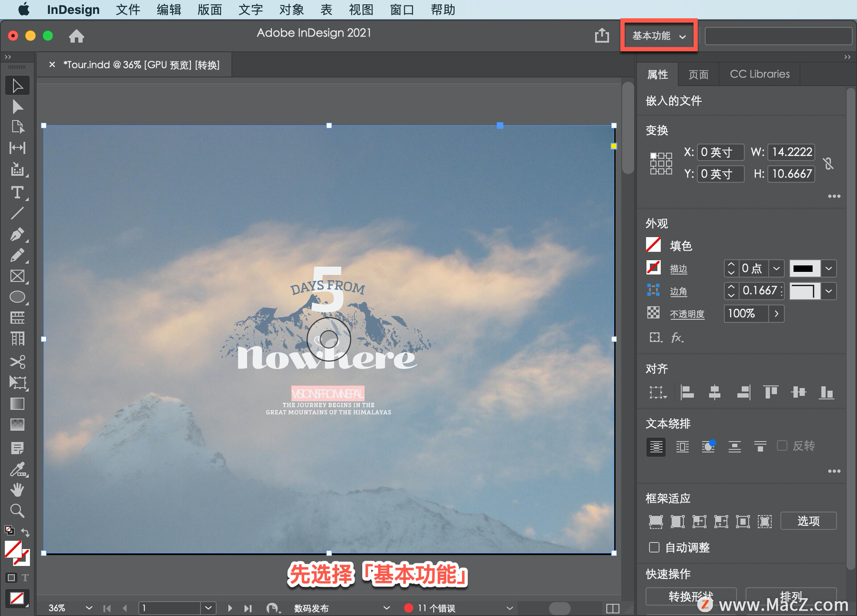Toggle fx effects panel

point(676,339)
